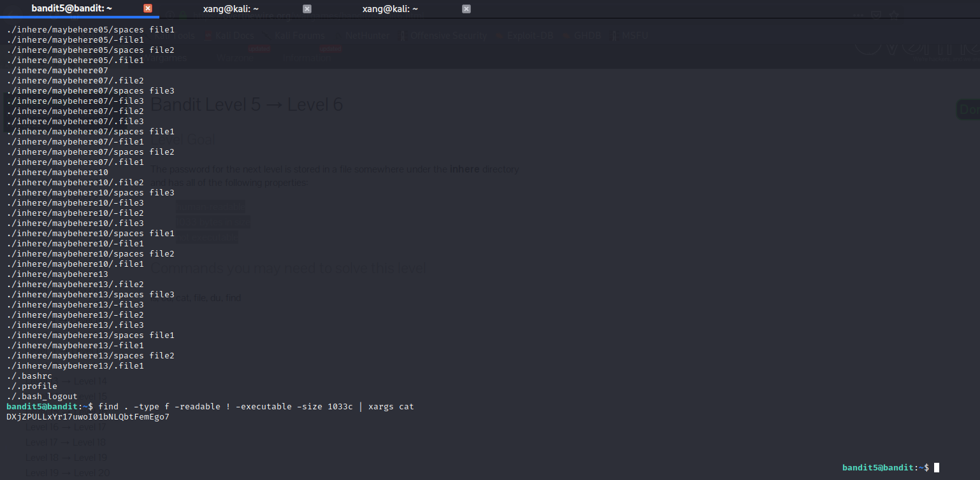Open the rightmost xang@kali terminal tab

click(390, 8)
